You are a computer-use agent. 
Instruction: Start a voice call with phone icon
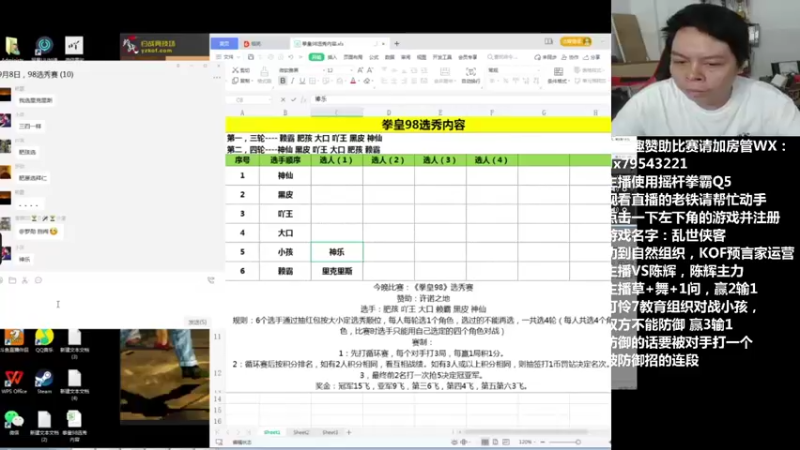[211, 280]
